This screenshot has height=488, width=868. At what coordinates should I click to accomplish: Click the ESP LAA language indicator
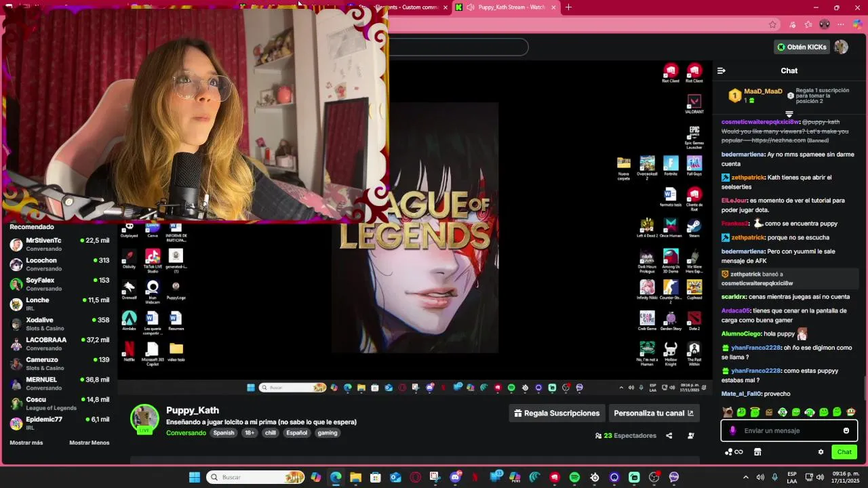click(x=792, y=477)
